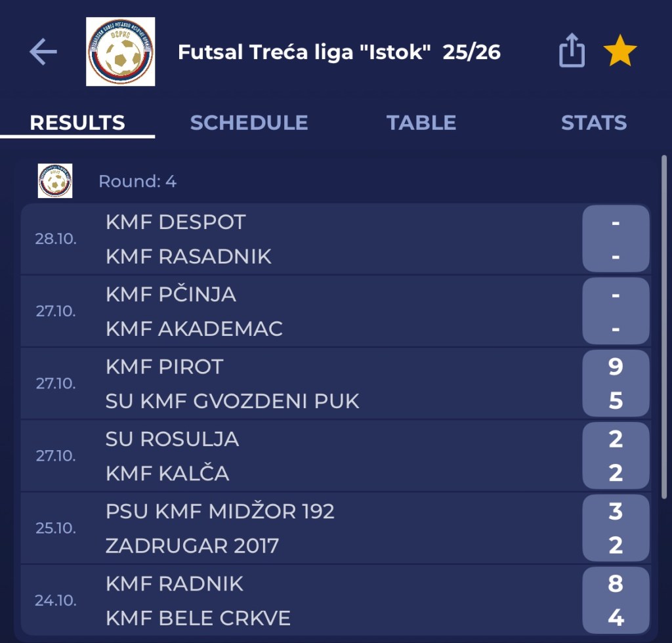Image resolution: width=672 pixels, height=643 pixels.
Task: Open the TABLE tab
Action: [x=421, y=123]
